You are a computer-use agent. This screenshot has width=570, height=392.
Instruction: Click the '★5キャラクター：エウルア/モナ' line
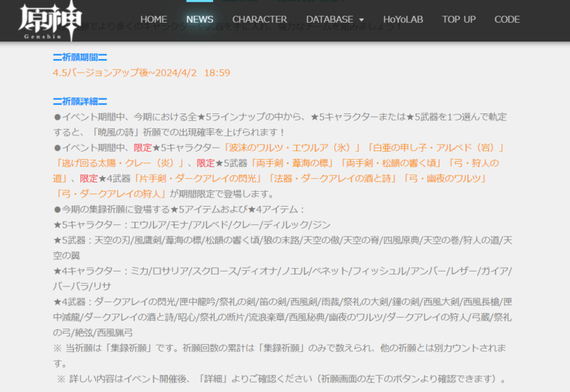point(192,225)
